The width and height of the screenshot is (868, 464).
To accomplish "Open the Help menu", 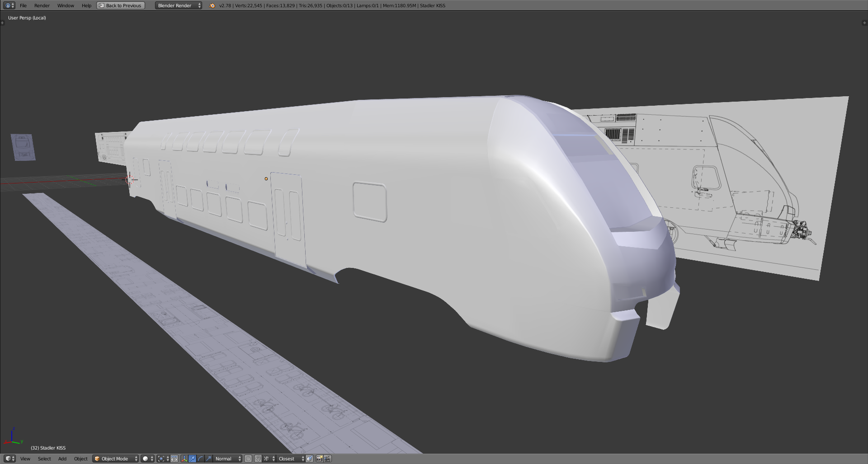I will coord(86,5).
